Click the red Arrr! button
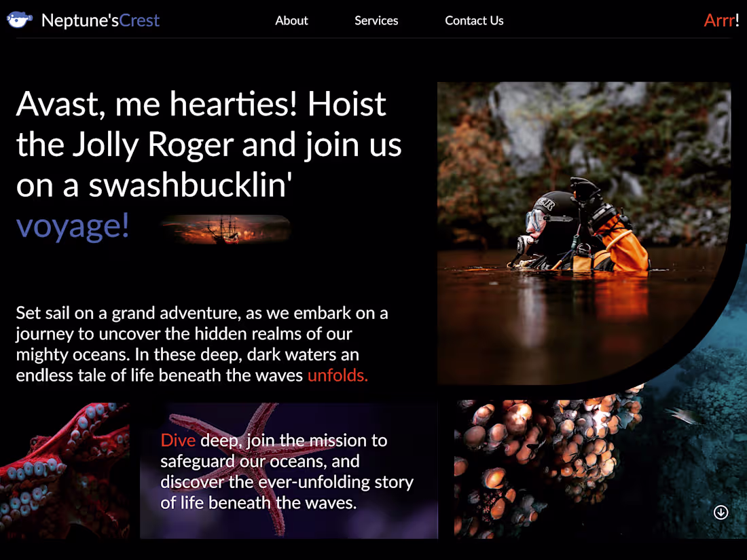This screenshot has height=560, width=747. [x=721, y=20]
